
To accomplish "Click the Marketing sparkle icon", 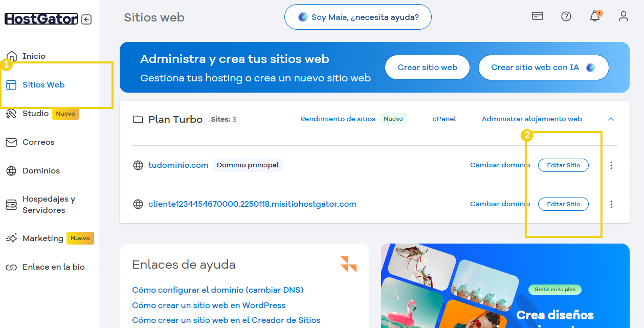I will (x=11, y=238).
